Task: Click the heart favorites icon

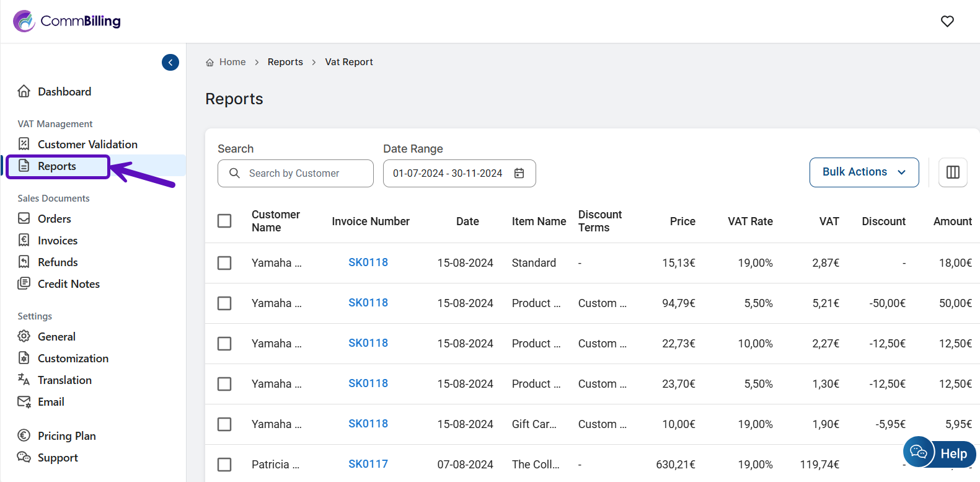Action: click(x=947, y=21)
